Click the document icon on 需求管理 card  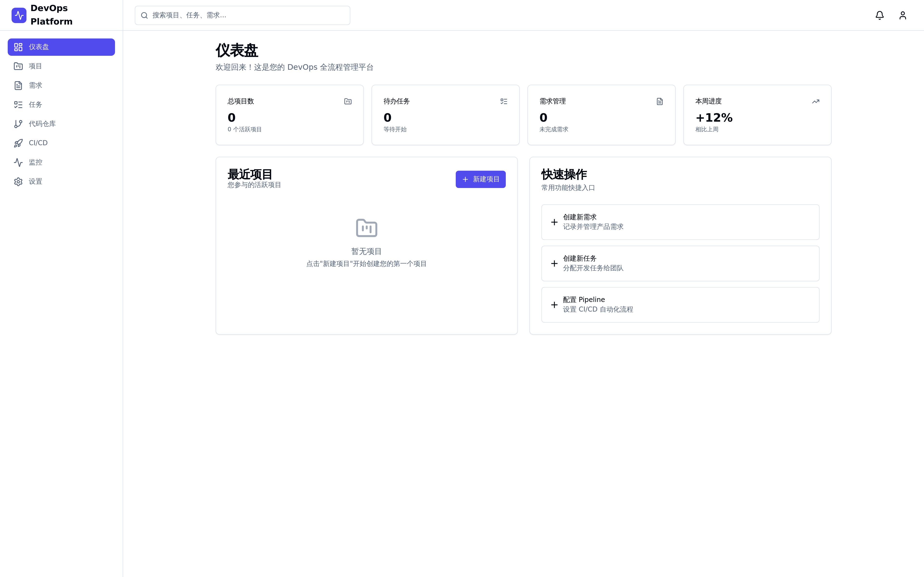click(659, 101)
